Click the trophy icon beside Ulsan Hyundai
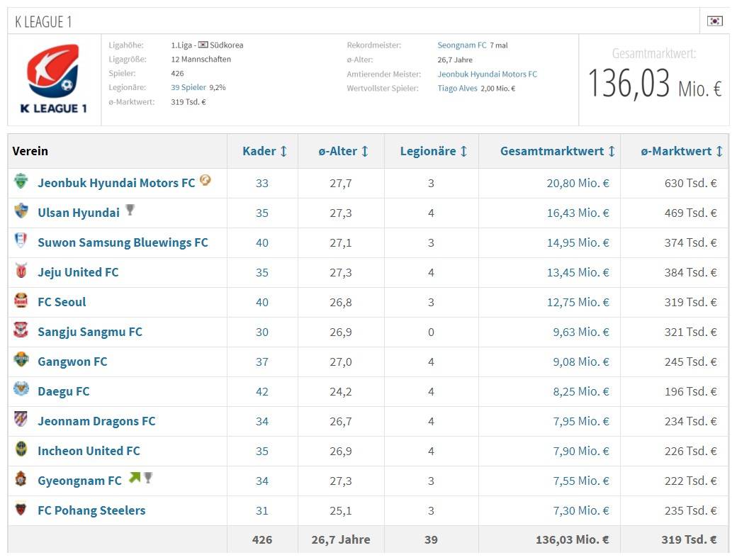 click(x=130, y=210)
